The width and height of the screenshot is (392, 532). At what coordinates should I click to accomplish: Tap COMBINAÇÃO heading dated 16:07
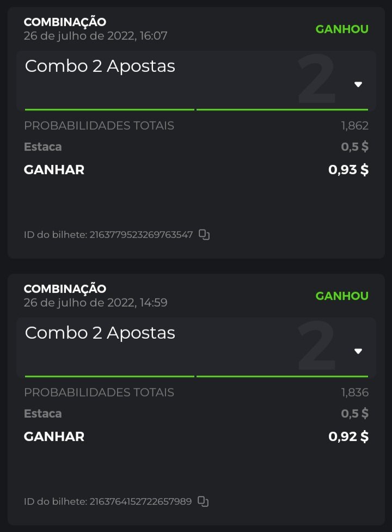click(x=65, y=22)
